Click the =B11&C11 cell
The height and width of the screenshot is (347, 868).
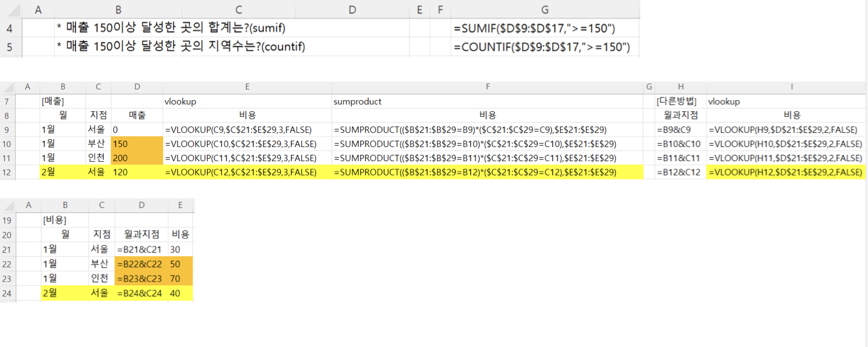click(681, 158)
